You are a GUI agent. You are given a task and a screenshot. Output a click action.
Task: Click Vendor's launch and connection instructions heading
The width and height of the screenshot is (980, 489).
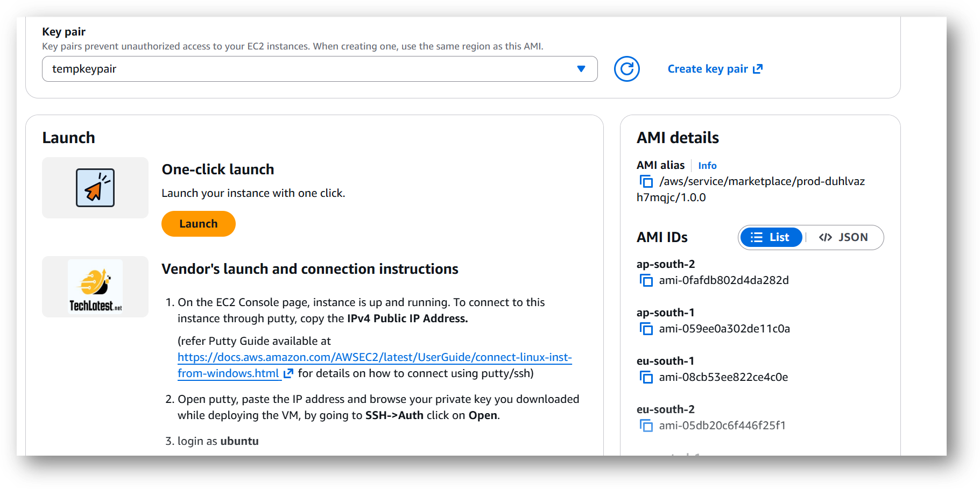tap(310, 269)
